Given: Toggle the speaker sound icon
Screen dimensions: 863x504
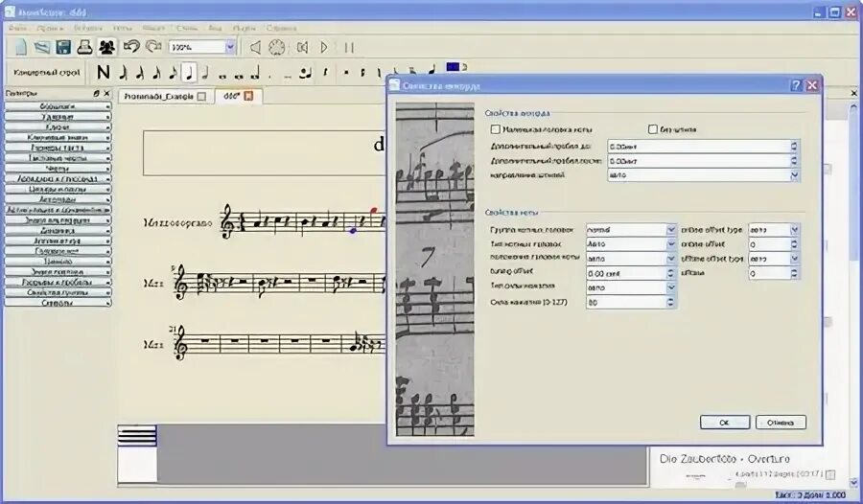Looking at the screenshot, I should pos(255,47).
